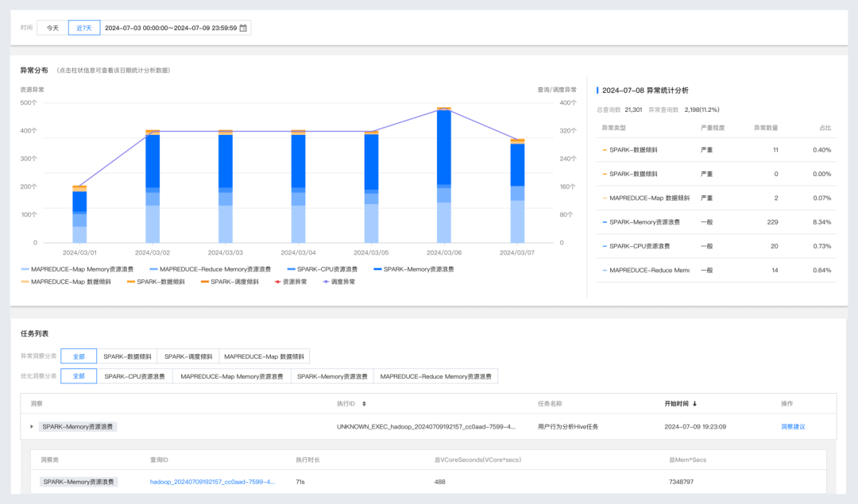
Task: Click the 2024/03/03 bar in chart
Action: [226, 187]
